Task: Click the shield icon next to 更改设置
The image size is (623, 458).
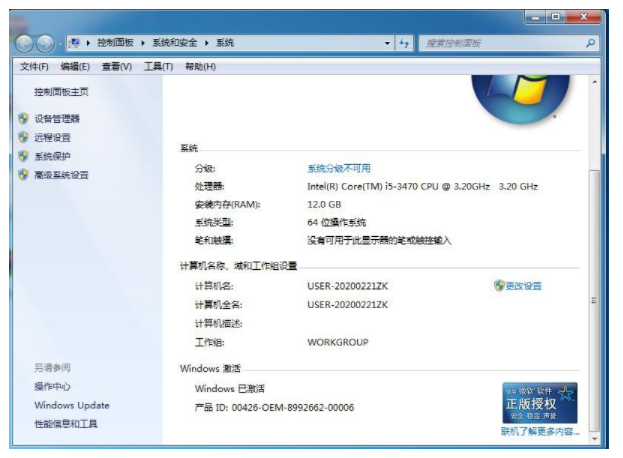Action: [x=498, y=286]
